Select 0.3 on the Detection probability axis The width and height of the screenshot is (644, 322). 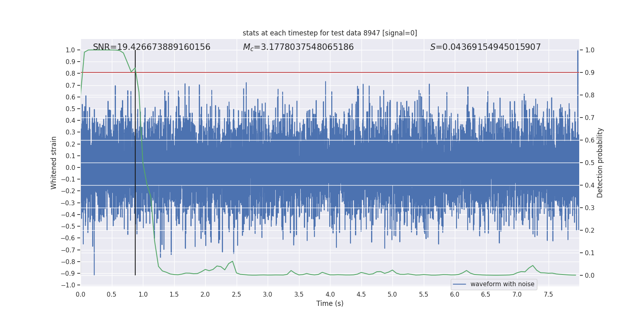click(x=590, y=208)
